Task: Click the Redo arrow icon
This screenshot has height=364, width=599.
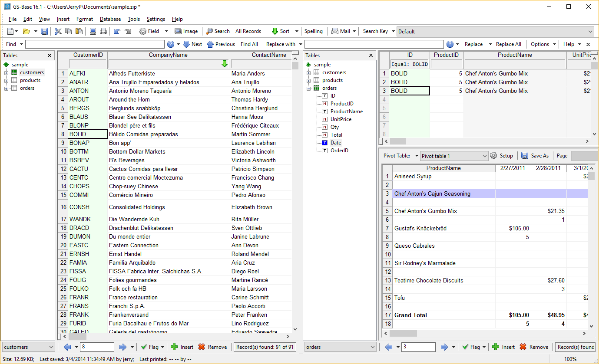Action: tap(128, 31)
